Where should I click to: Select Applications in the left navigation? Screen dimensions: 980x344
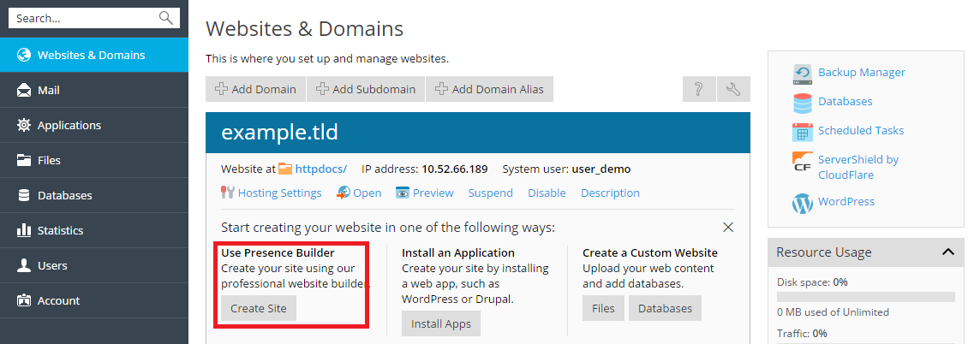pyautogui.click(x=69, y=125)
